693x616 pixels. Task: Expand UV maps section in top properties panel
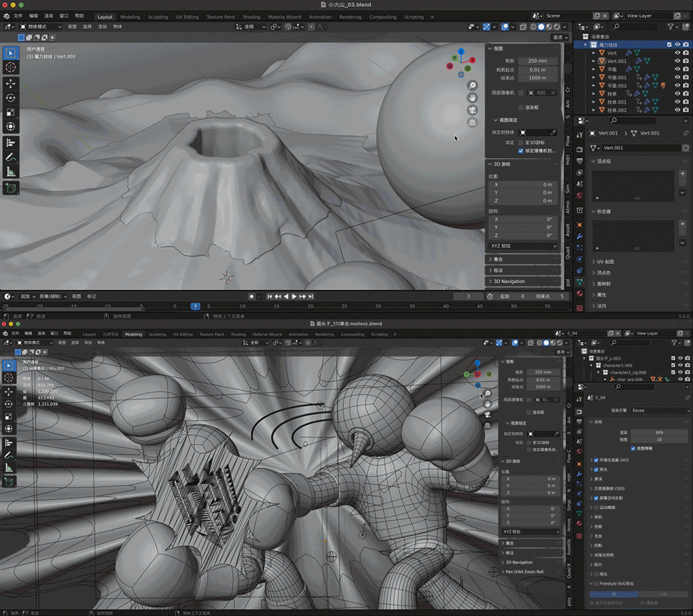604,262
